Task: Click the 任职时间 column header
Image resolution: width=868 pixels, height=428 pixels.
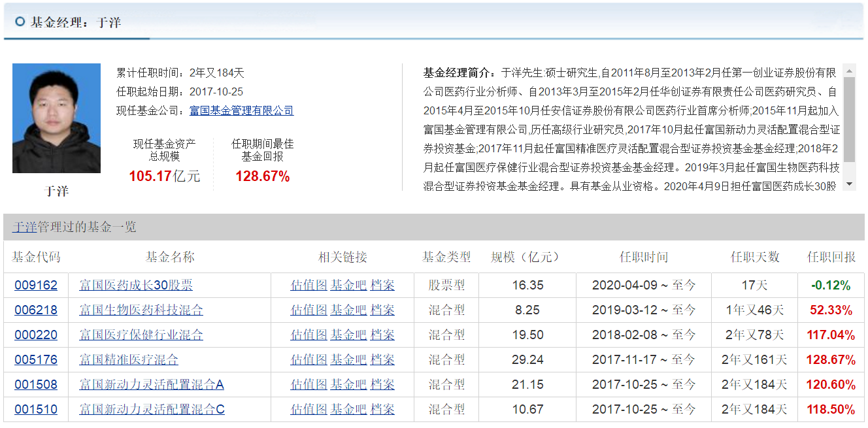Action: coord(644,257)
